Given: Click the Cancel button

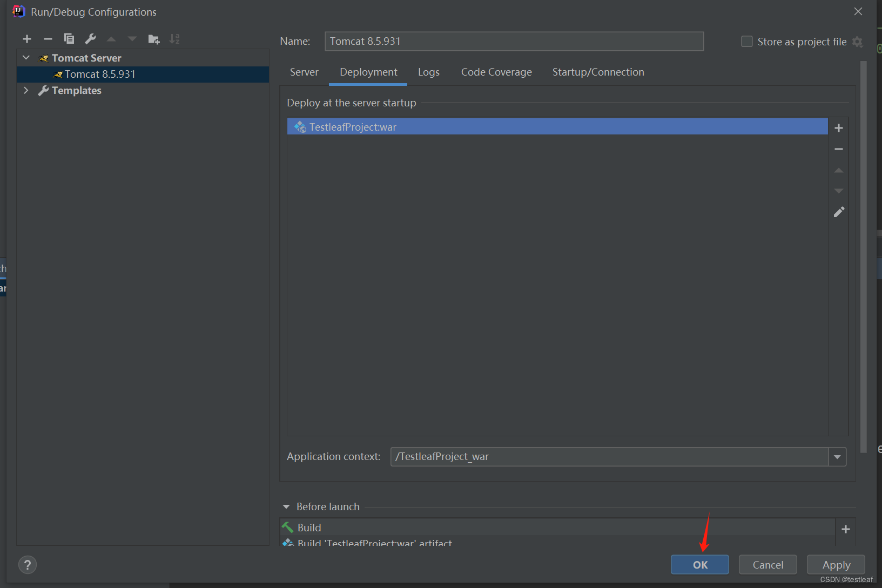Looking at the screenshot, I should tap(768, 565).
